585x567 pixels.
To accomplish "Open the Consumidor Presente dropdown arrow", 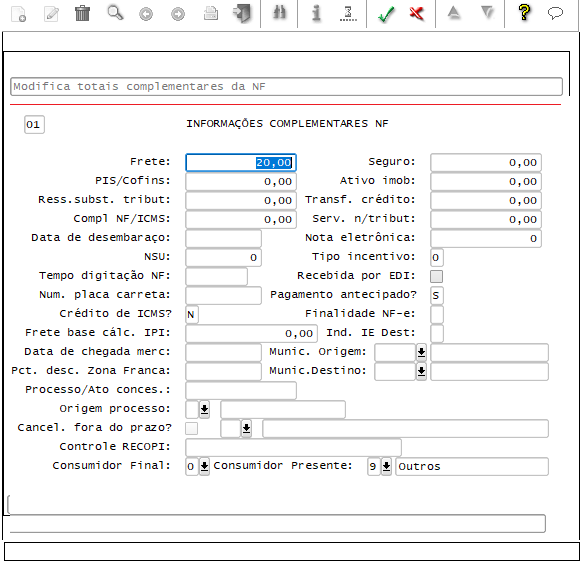I will click(x=387, y=466).
